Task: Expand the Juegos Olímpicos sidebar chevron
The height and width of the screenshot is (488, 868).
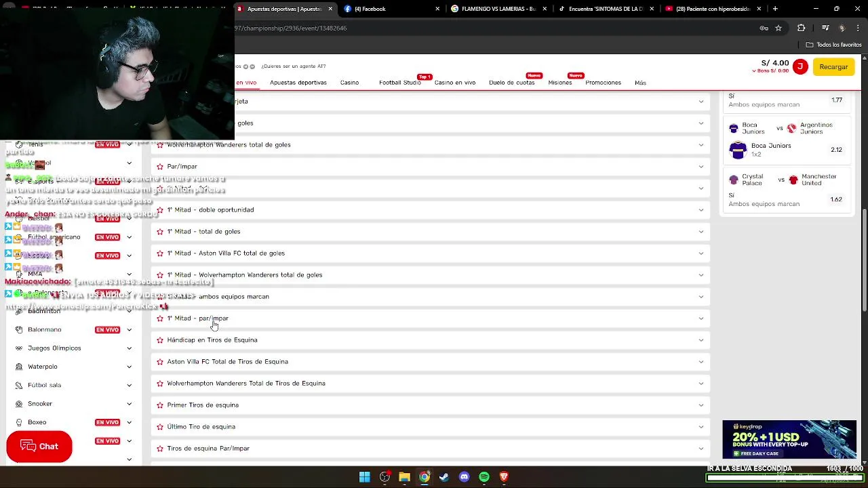Action: pos(129,348)
